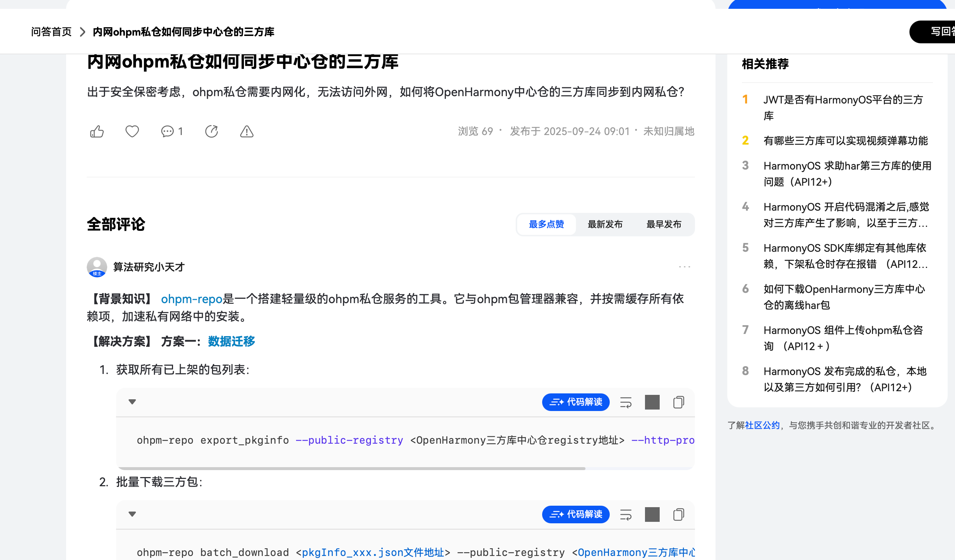Report the question via the warning triangle icon
Viewport: 955px width, 560px height.
coord(246,131)
